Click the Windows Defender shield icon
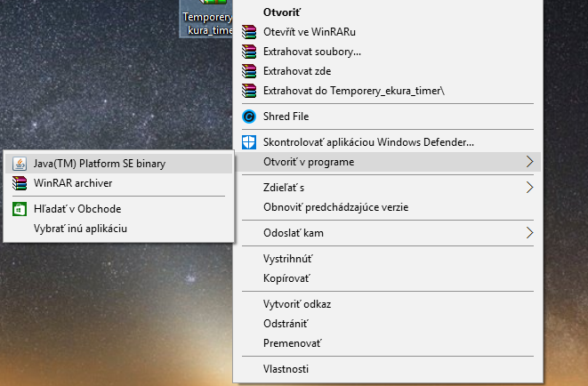The height and width of the screenshot is (386, 588). (248, 141)
